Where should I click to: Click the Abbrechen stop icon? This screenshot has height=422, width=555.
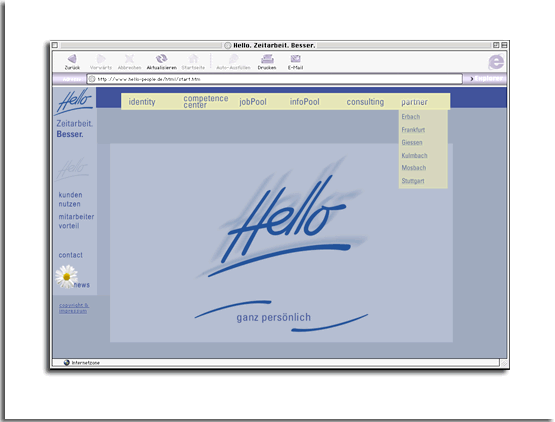tap(130, 59)
